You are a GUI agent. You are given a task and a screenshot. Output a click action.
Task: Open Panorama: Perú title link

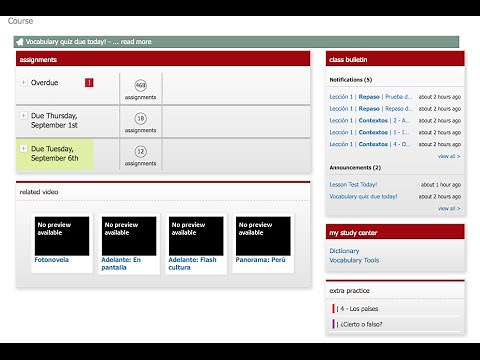coord(261,260)
